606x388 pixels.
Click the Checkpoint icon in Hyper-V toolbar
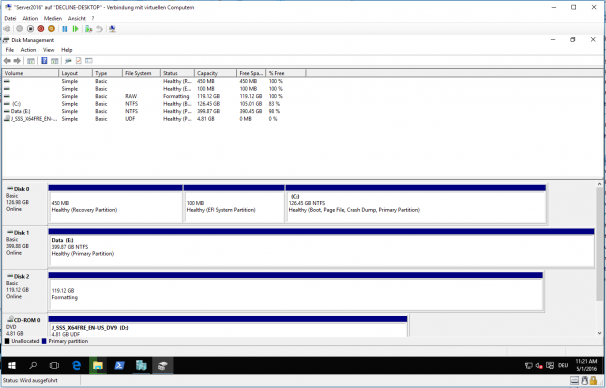click(89, 29)
